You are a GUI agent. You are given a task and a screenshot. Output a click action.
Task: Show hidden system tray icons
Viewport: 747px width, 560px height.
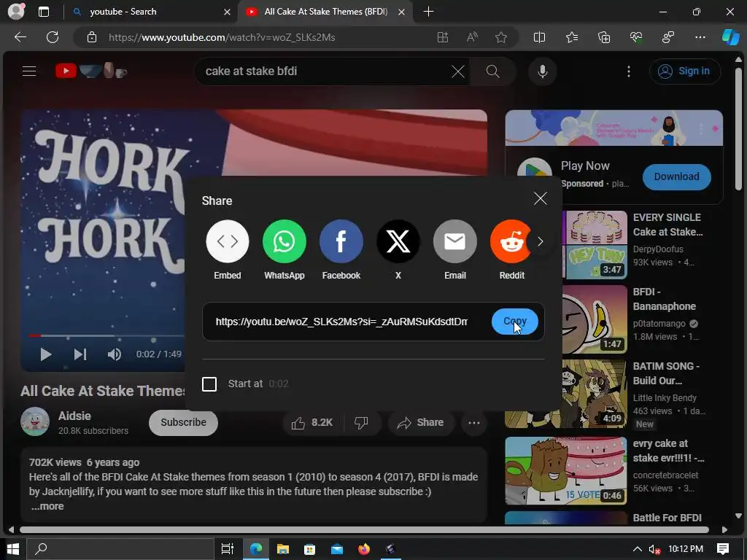point(637,549)
